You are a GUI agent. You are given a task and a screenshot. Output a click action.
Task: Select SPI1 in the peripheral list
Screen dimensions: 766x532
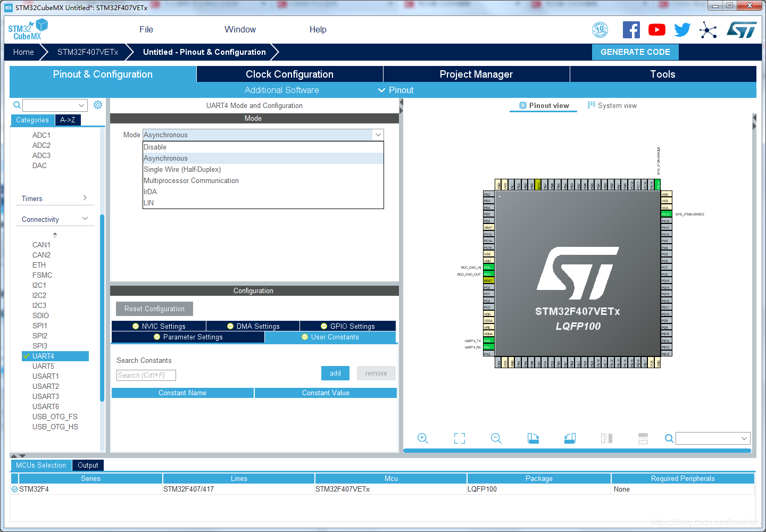click(40, 326)
